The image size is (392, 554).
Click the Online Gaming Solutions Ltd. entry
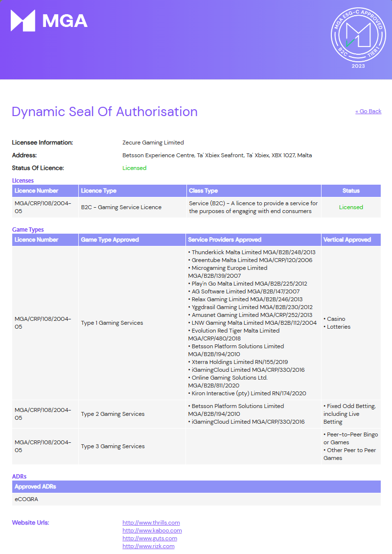(228, 382)
